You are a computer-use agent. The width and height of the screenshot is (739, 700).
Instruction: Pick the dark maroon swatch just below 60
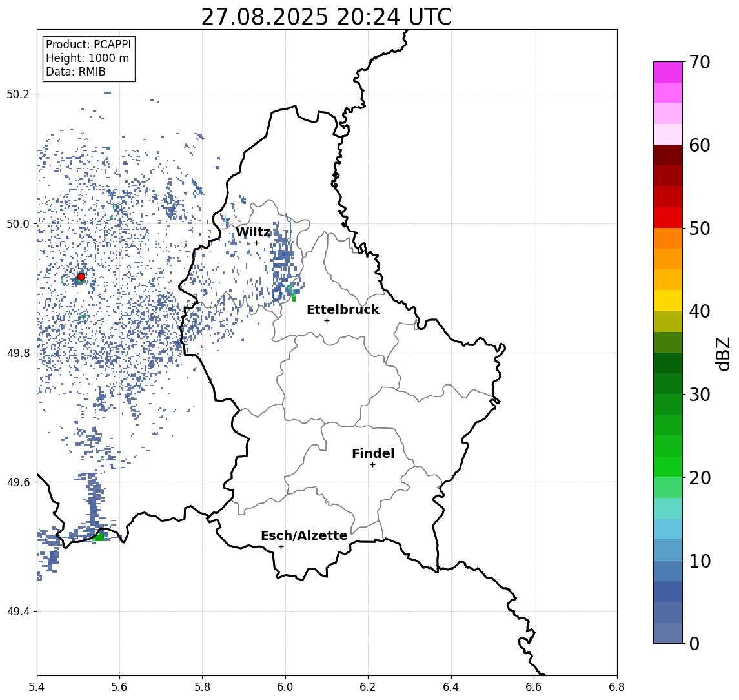click(668, 155)
